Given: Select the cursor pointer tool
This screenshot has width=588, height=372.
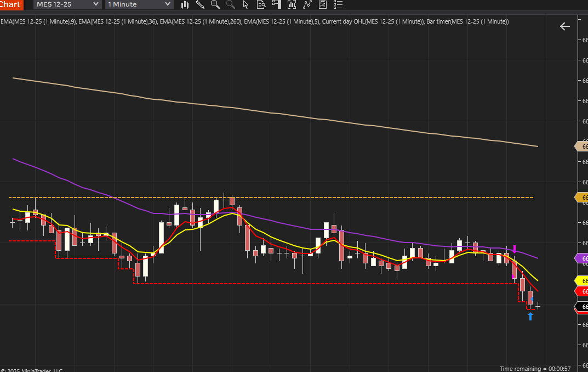Looking at the screenshot, I should coord(246,4).
